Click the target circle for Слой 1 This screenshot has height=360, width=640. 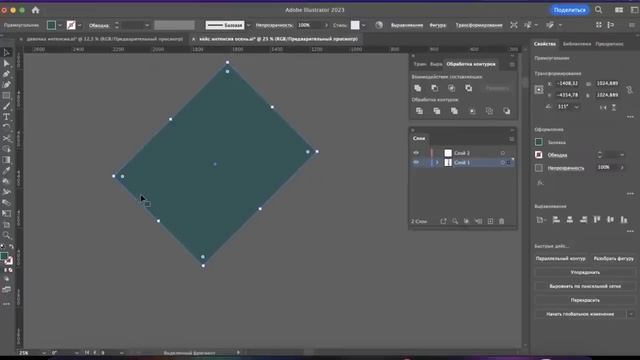pos(502,162)
